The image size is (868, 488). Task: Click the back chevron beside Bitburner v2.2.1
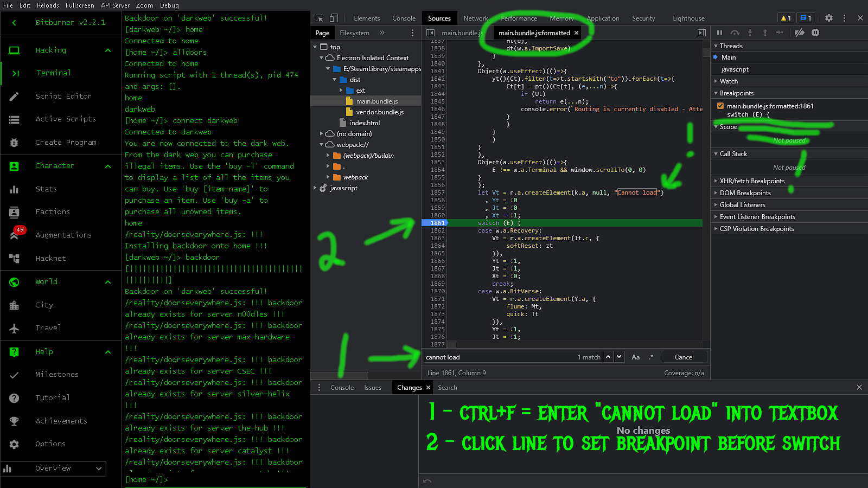[15, 23]
